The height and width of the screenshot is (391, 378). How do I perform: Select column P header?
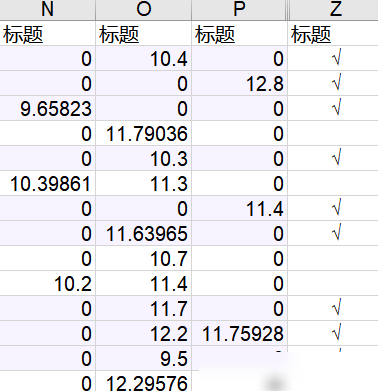[239, 9]
